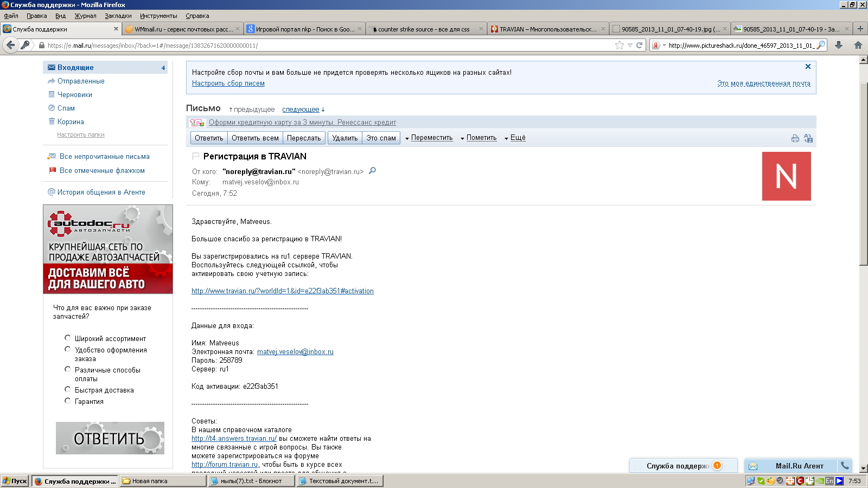
Task: Expand the Ещё dropdown
Action: (515, 138)
